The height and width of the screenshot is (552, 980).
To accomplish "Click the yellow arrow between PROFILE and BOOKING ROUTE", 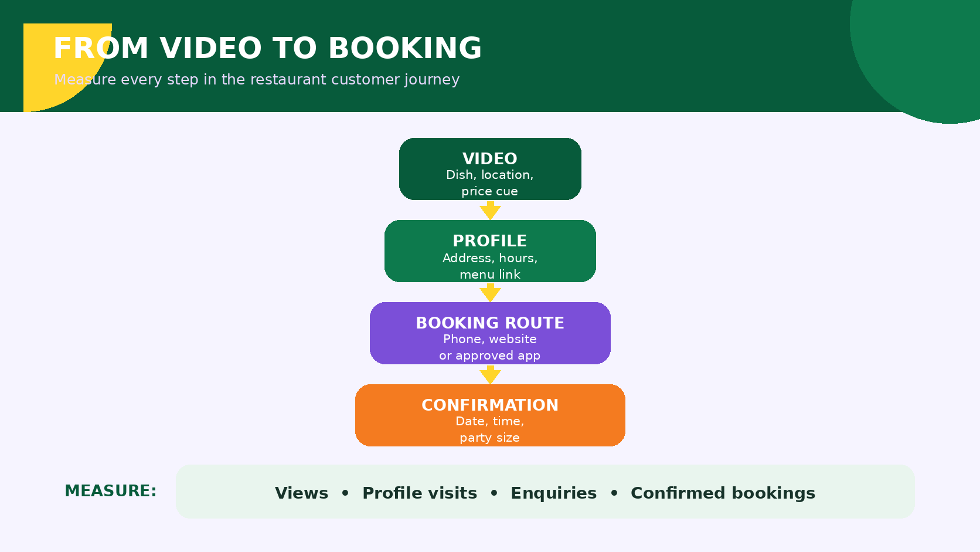I will point(490,293).
